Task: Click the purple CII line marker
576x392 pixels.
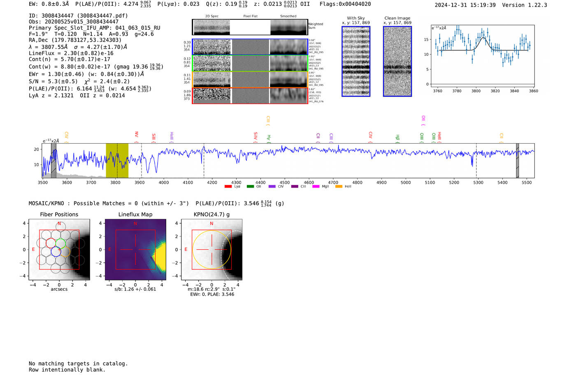Action: click(318, 138)
